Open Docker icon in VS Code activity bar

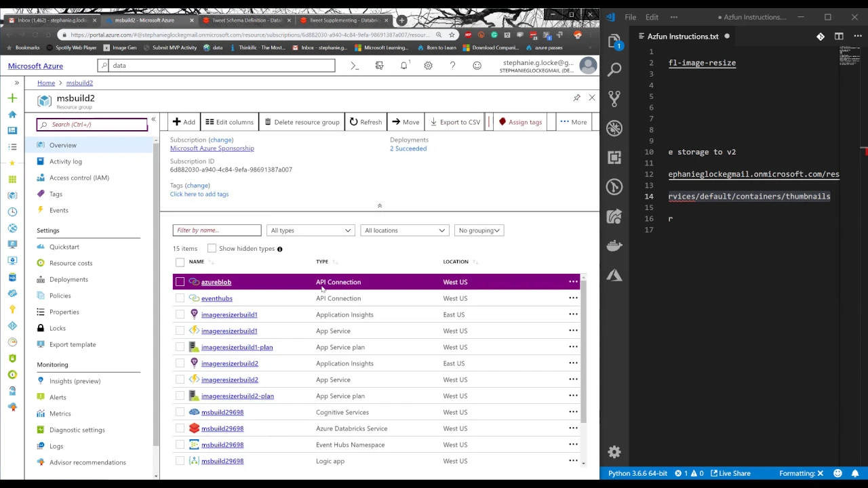coord(614,245)
